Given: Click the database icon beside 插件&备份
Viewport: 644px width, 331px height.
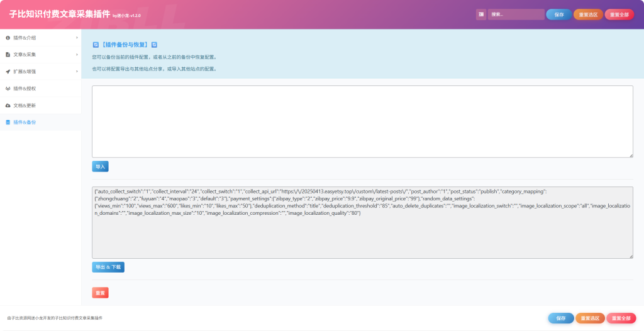Looking at the screenshot, I should (8, 122).
